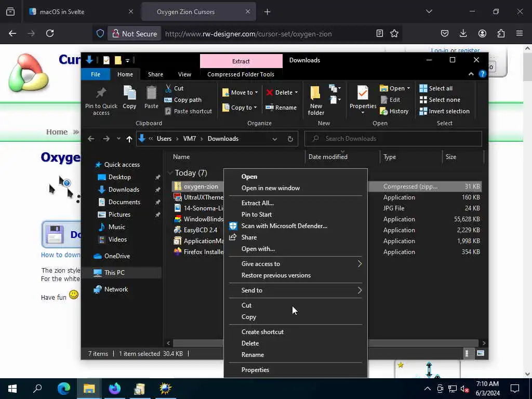
Task: Click Invert selection in ribbon
Action: point(445,111)
